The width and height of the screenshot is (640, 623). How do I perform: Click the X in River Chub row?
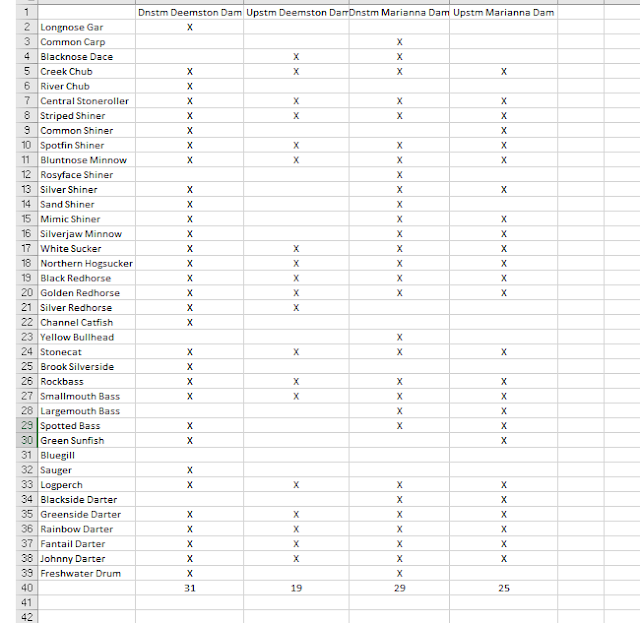[189, 86]
